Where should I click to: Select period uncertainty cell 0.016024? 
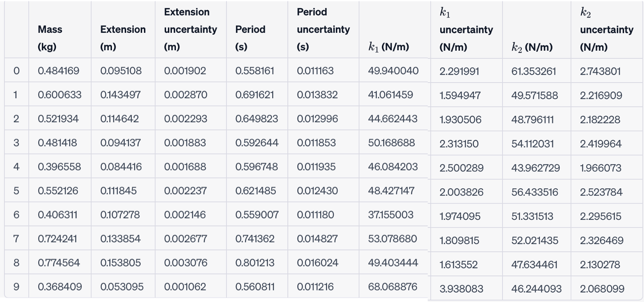(x=318, y=262)
